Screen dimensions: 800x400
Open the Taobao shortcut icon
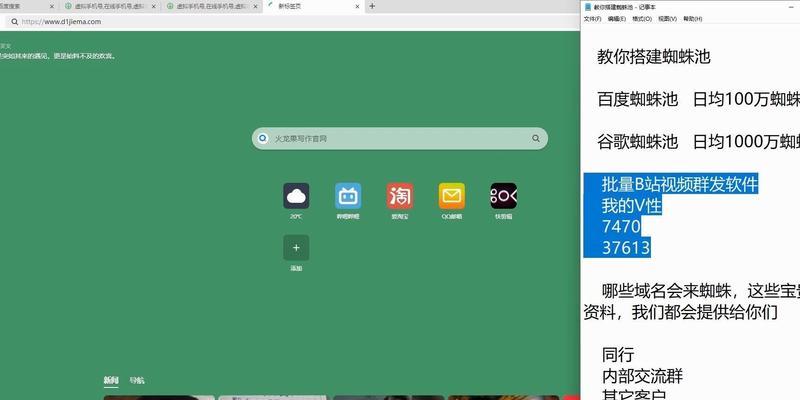[400, 196]
